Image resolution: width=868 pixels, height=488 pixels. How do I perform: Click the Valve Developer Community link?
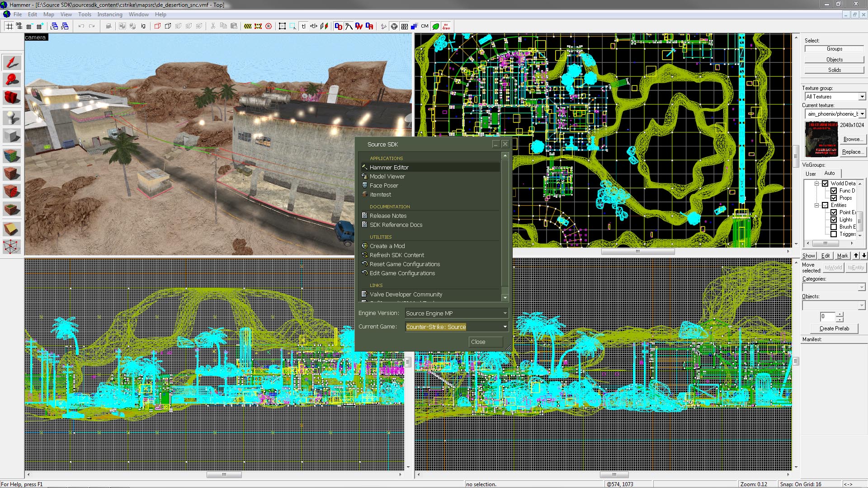tap(406, 294)
